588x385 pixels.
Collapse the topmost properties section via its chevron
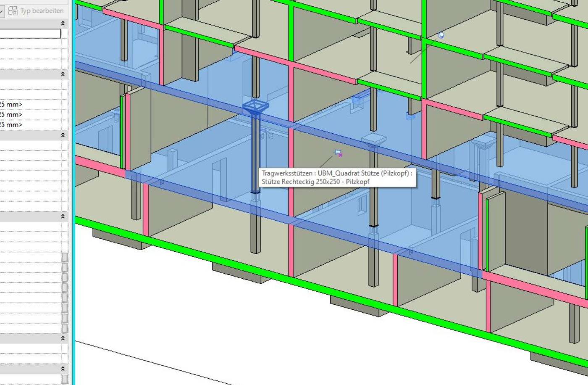tap(63, 24)
